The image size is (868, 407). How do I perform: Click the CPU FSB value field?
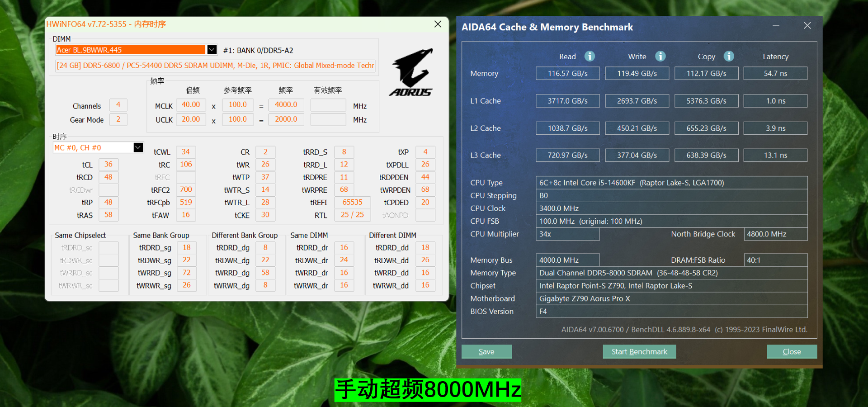tap(672, 221)
